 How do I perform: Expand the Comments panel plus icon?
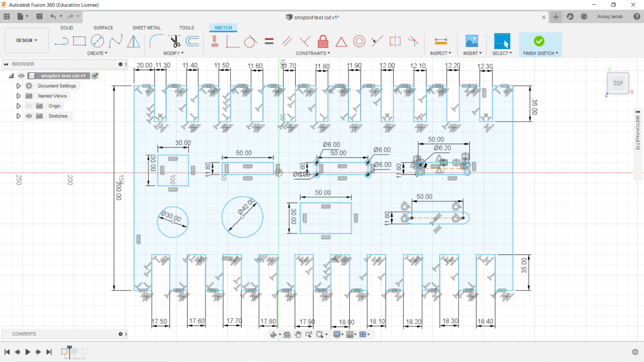tap(120, 334)
